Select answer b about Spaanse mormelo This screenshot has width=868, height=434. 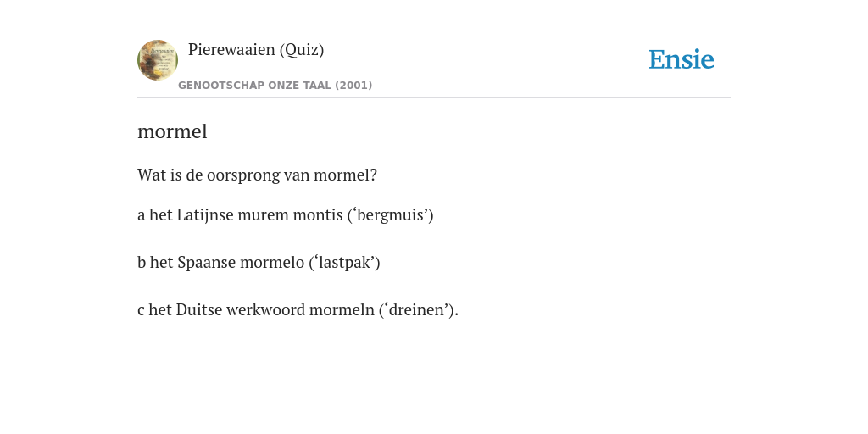tap(259, 263)
